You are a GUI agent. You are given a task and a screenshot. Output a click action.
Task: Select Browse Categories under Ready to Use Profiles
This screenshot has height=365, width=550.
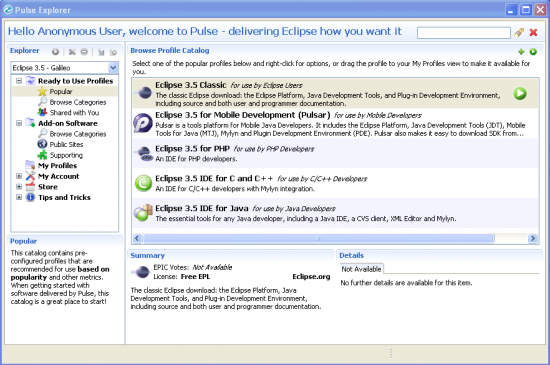78,102
